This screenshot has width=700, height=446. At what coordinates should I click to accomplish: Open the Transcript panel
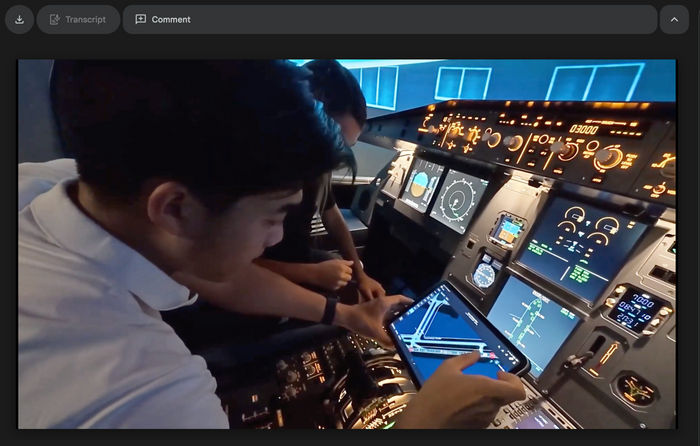(x=78, y=20)
